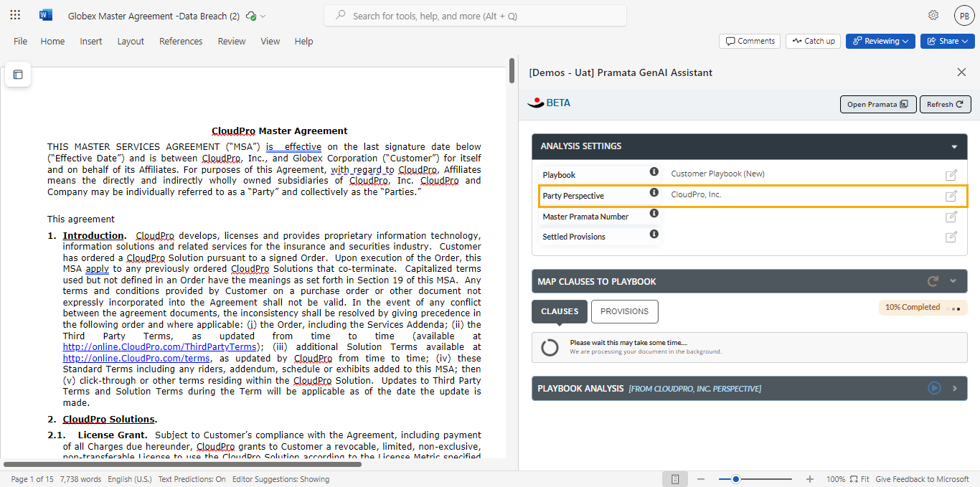
Task: Toggle Text Predictions: On status
Action: 192,479
